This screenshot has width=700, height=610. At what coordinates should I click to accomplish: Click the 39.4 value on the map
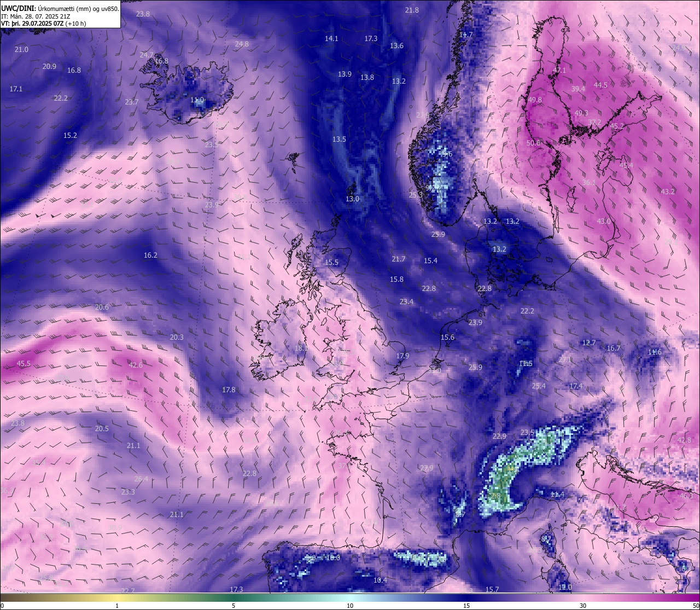coord(578,89)
